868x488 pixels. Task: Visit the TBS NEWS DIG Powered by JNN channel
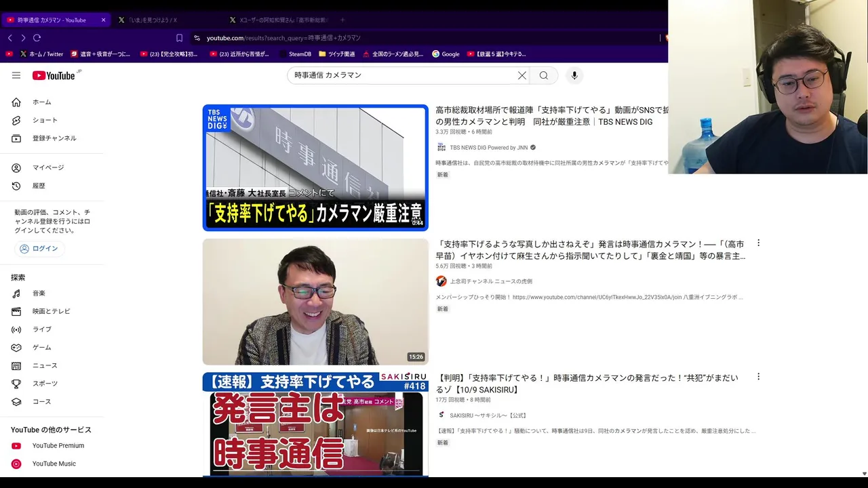pyautogui.click(x=489, y=148)
